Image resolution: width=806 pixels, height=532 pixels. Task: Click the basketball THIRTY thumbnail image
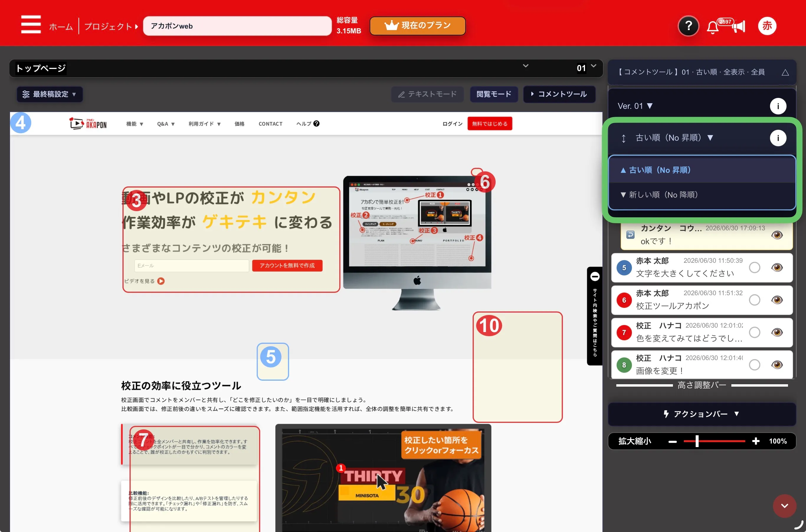point(383,478)
